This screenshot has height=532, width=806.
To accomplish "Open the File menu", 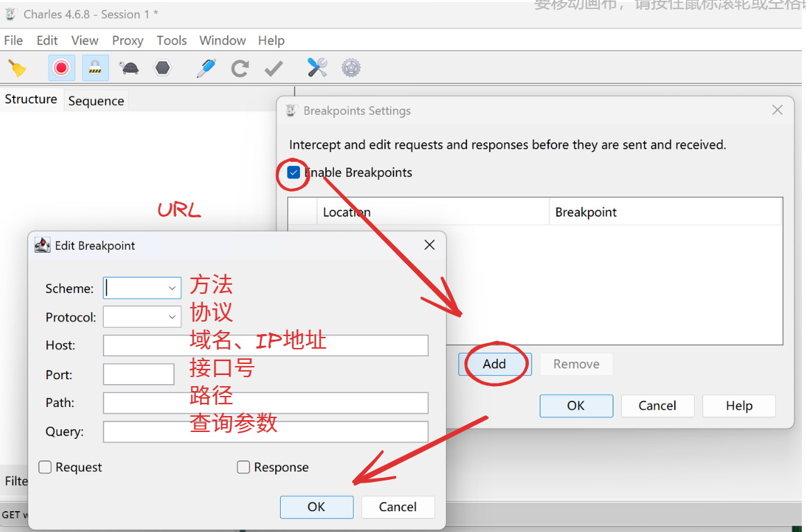I will [13, 40].
